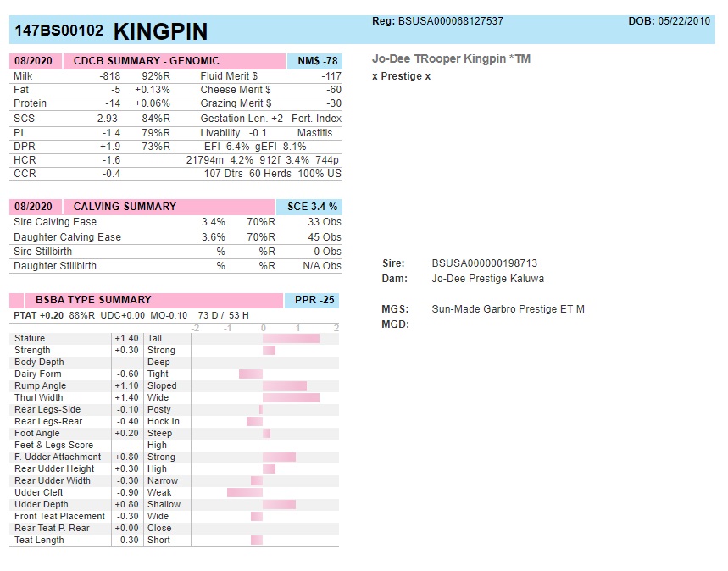The width and height of the screenshot is (728, 571).
Task: Click the Rump Angle Sloped descriptor
Action: tap(162, 385)
